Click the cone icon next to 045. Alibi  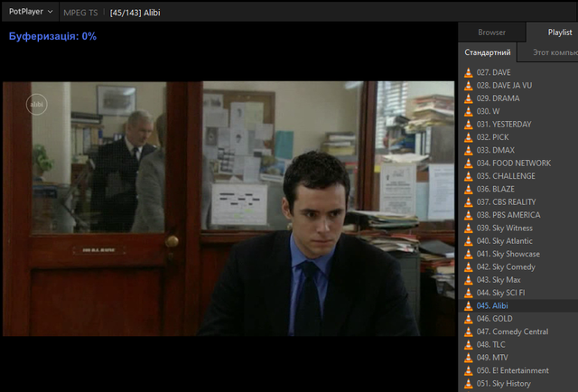tap(468, 305)
